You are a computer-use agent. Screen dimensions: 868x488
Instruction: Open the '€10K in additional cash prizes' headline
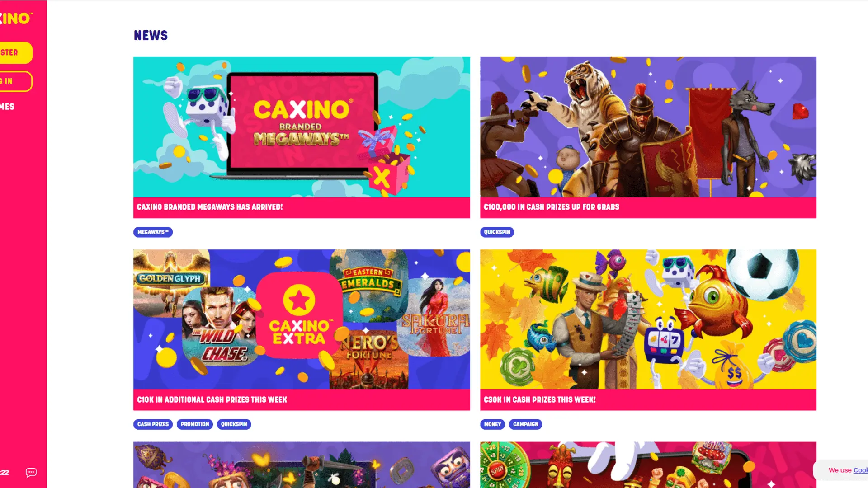(x=212, y=399)
